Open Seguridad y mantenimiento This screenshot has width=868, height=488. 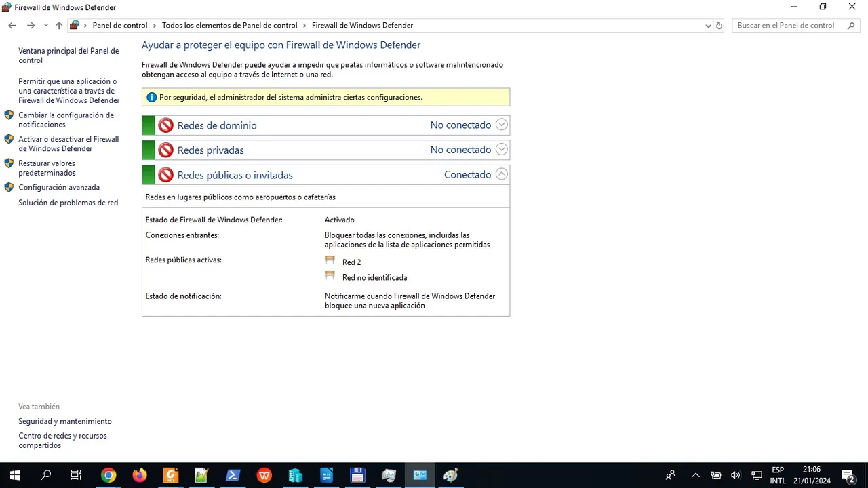[x=65, y=422]
